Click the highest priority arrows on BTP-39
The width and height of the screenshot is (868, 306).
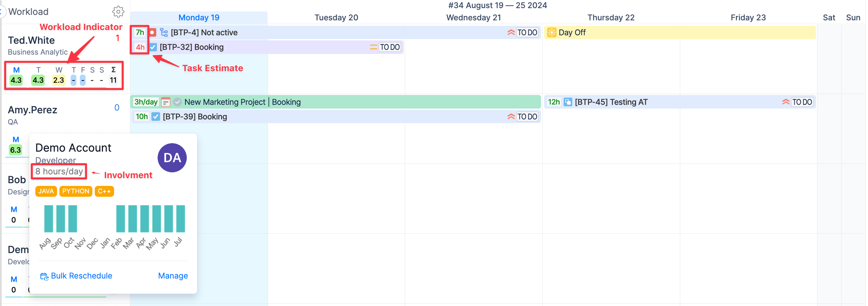[x=511, y=117]
